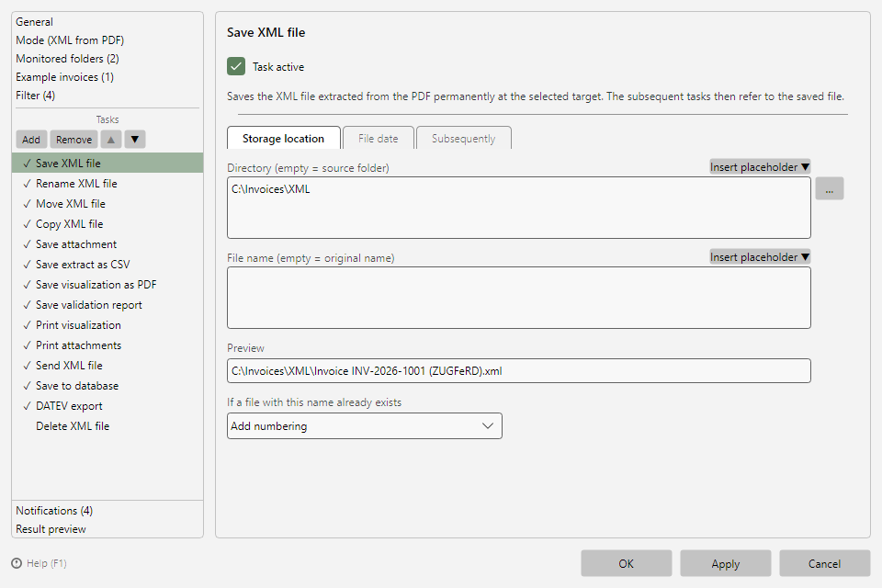This screenshot has height=588, width=882.
Task: Switch to the File date tab
Action: 378,139
